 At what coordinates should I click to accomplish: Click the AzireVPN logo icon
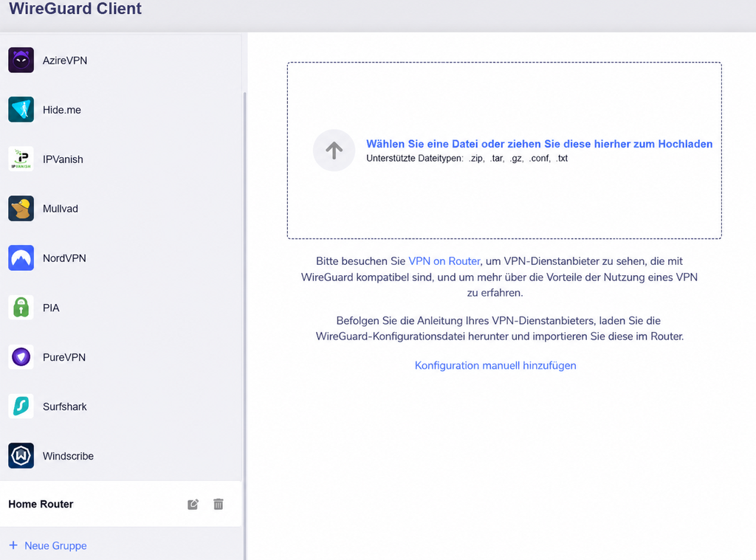(21, 61)
